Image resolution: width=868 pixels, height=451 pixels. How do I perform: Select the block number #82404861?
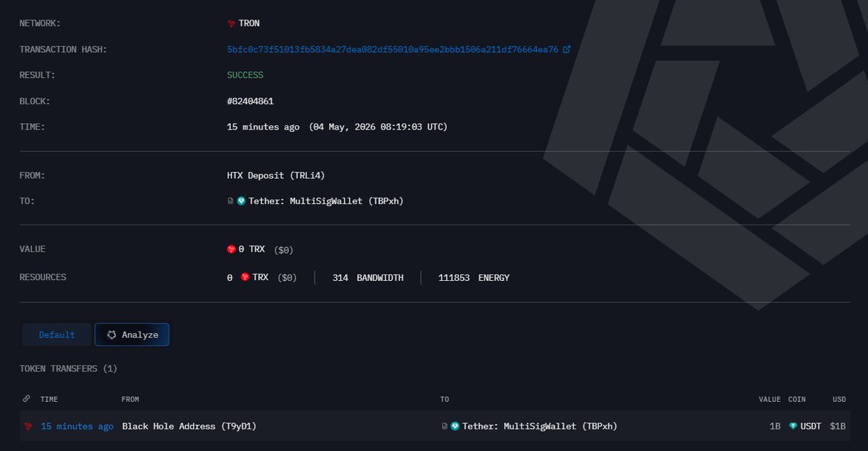250,101
